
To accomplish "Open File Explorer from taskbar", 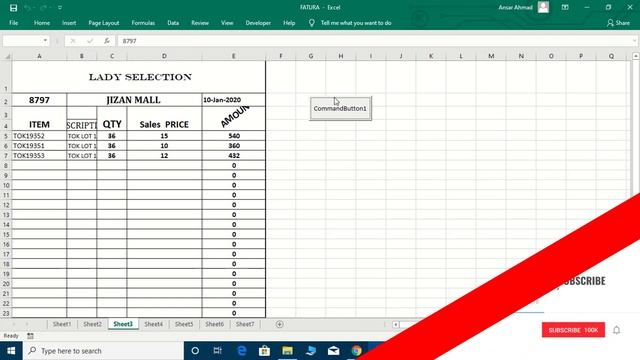I will (x=287, y=351).
